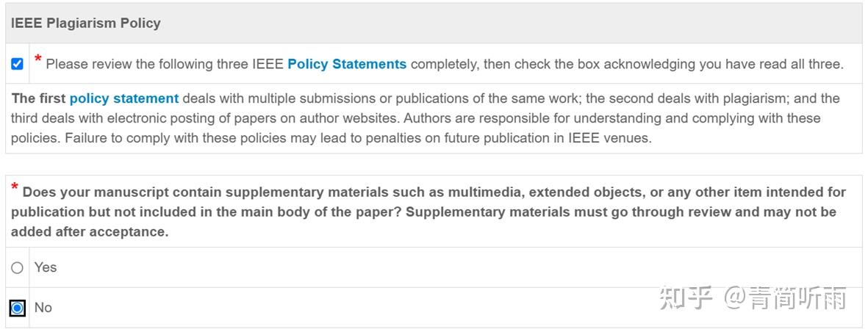Click the Zhihu "知乎" watermark logo

point(686,298)
